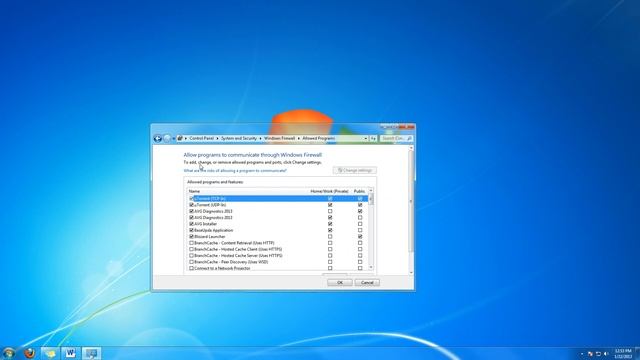Select the highlighted uTorrent (TCP-In) row
This screenshot has width=640, height=360.
click(x=278, y=198)
